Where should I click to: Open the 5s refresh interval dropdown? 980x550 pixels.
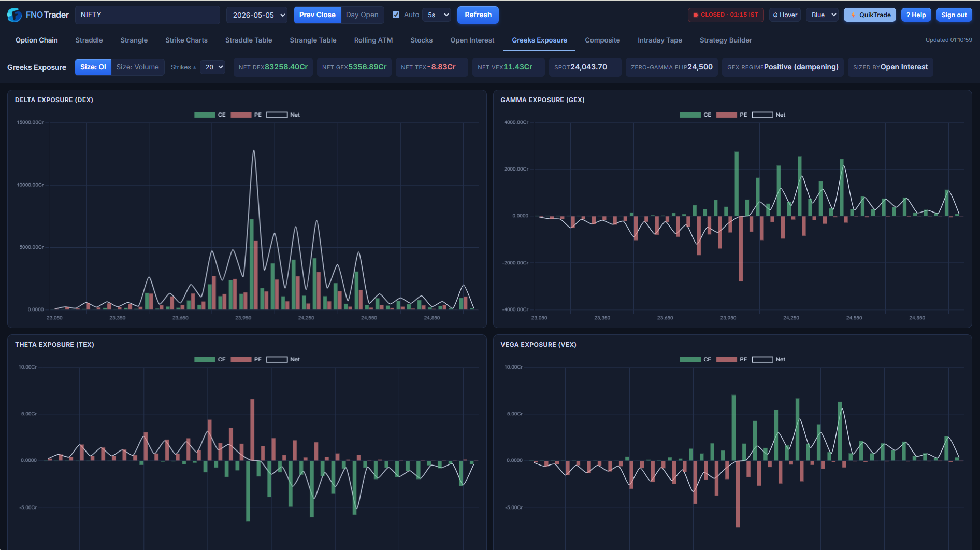[x=437, y=15]
